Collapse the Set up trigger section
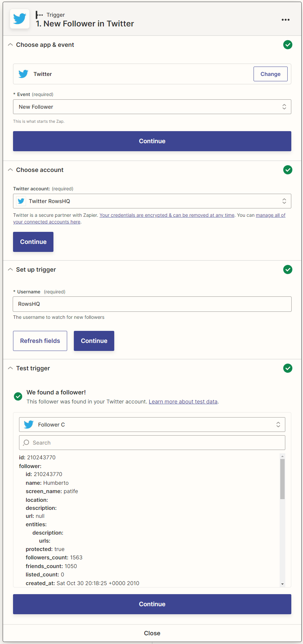303x644 pixels. [x=10, y=270]
